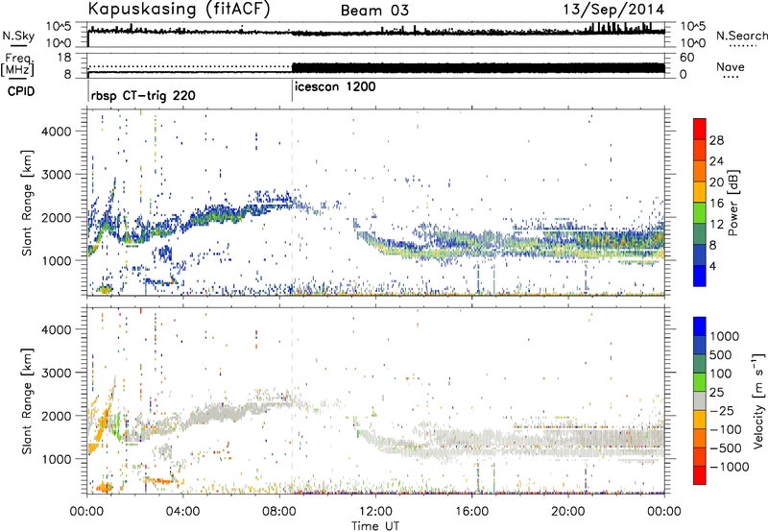Screen dimensions: 768x532
Task: Click the 'Beam 03' label
Action: tap(374, 11)
